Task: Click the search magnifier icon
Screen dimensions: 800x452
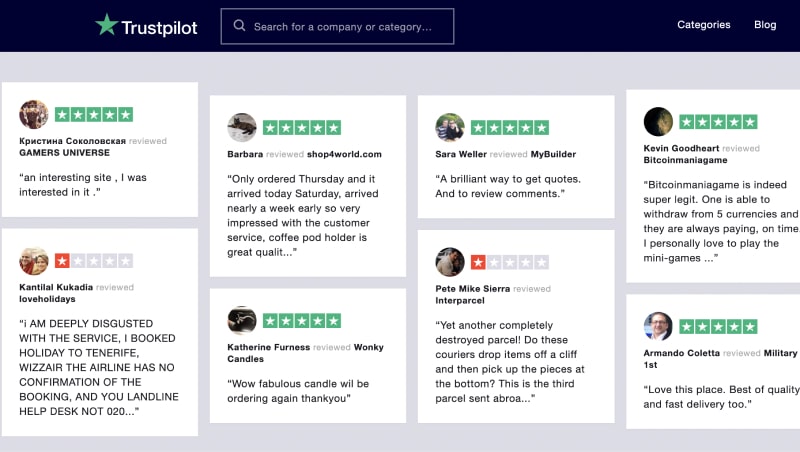Action: [x=239, y=26]
